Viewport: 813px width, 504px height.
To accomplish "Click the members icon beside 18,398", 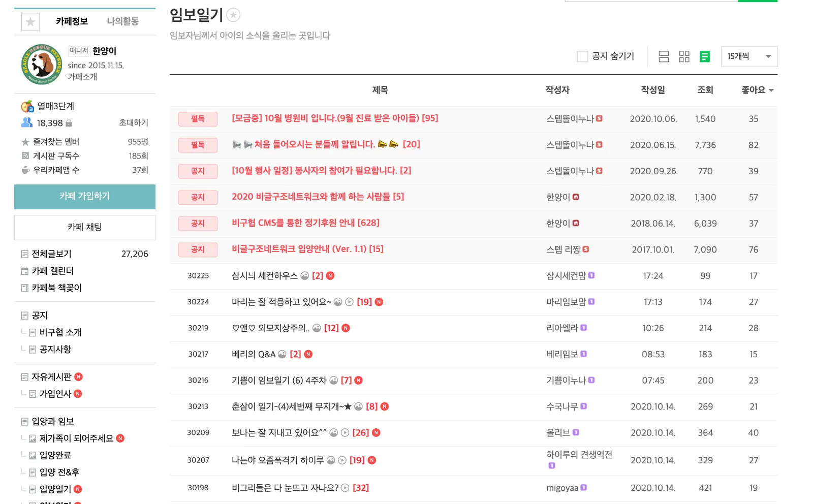I will pyautogui.click(x=27, y=122).
